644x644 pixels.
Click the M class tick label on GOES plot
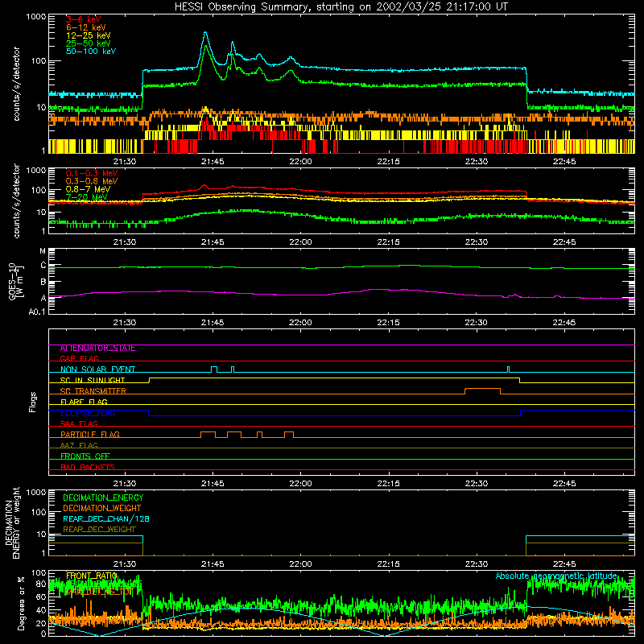(43, 251)
